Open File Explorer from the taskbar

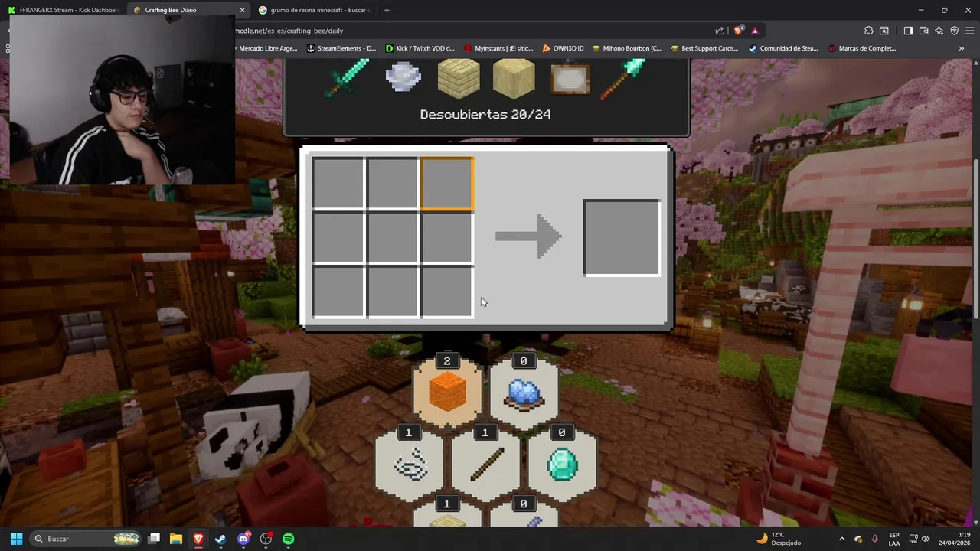[x=176, y=539]
